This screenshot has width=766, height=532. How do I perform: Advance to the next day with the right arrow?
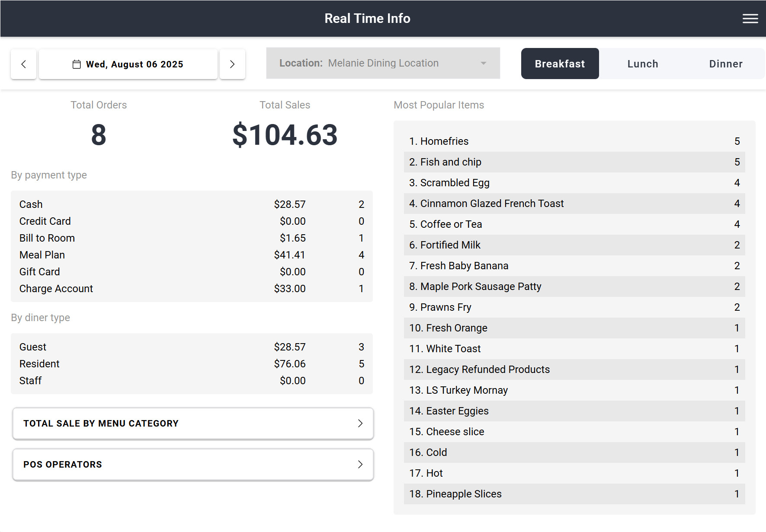pos(232,64)
